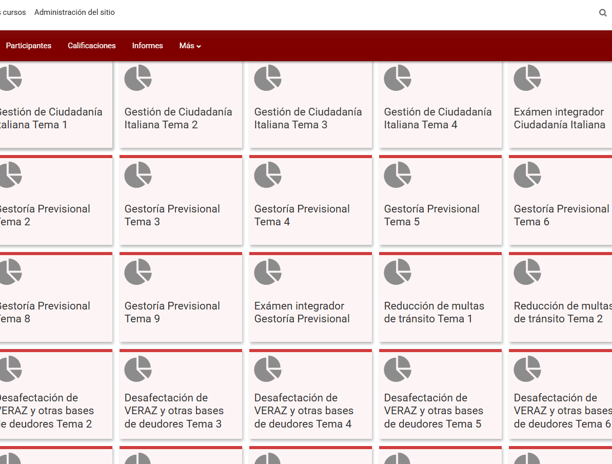This screenshot has height=464, width=612.
Task: Open the search magnifier icon
Action: pyautogui.click(x=603, y=13)
